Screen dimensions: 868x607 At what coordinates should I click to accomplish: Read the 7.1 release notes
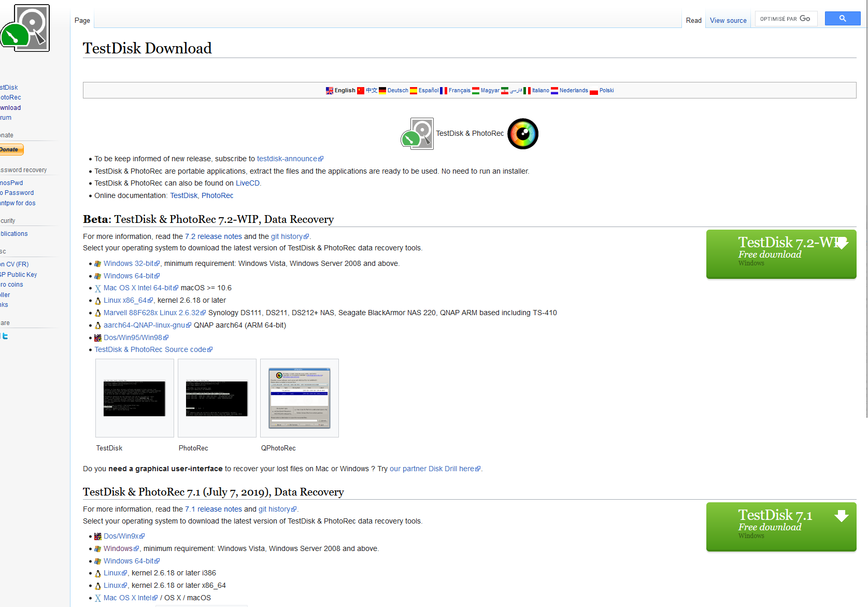coord(214,509)
